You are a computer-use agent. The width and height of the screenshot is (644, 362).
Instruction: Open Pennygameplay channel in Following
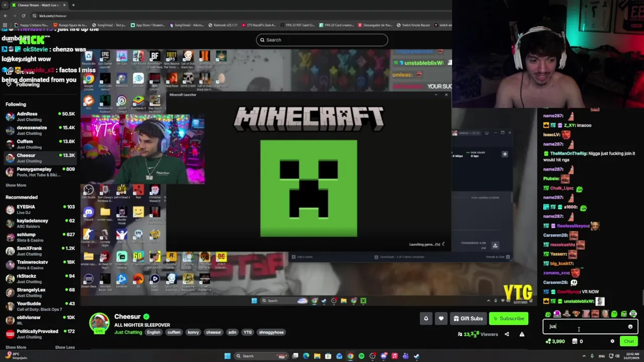pyautogui.click(x=40, y=172)
